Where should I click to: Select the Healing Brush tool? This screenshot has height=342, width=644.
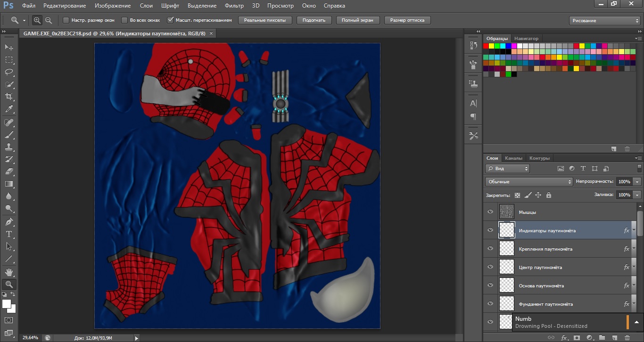(9, 122)
